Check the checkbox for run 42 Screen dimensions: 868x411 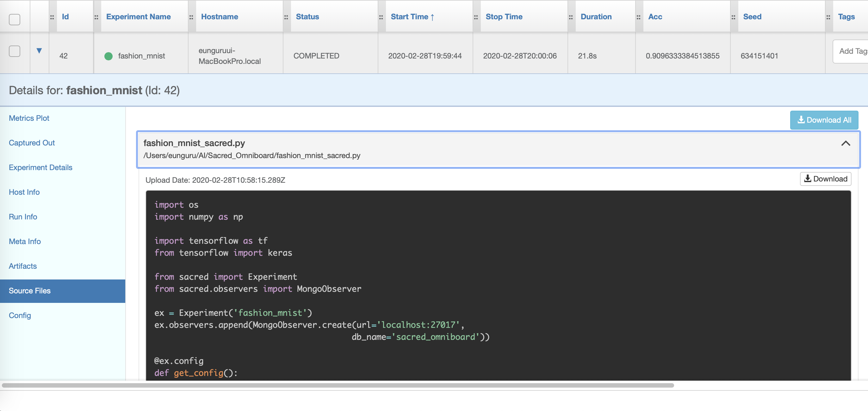coord(15,51)
